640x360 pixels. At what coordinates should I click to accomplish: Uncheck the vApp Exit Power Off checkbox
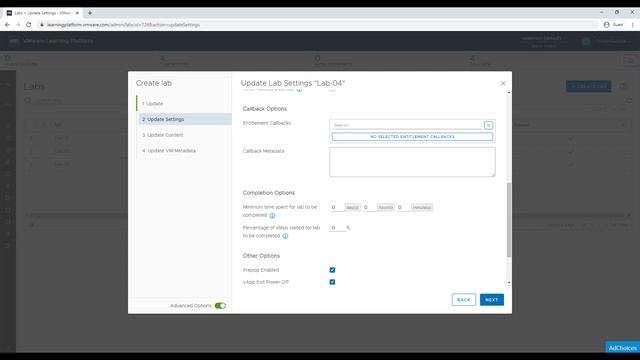point(332,282)
